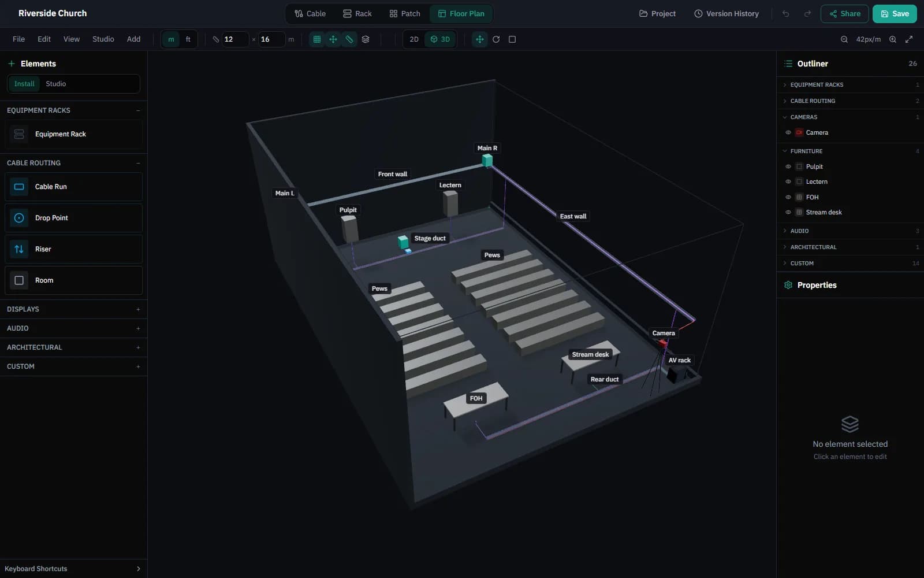Click the Project button
The image size is (924, 578).
click(657, 14)
